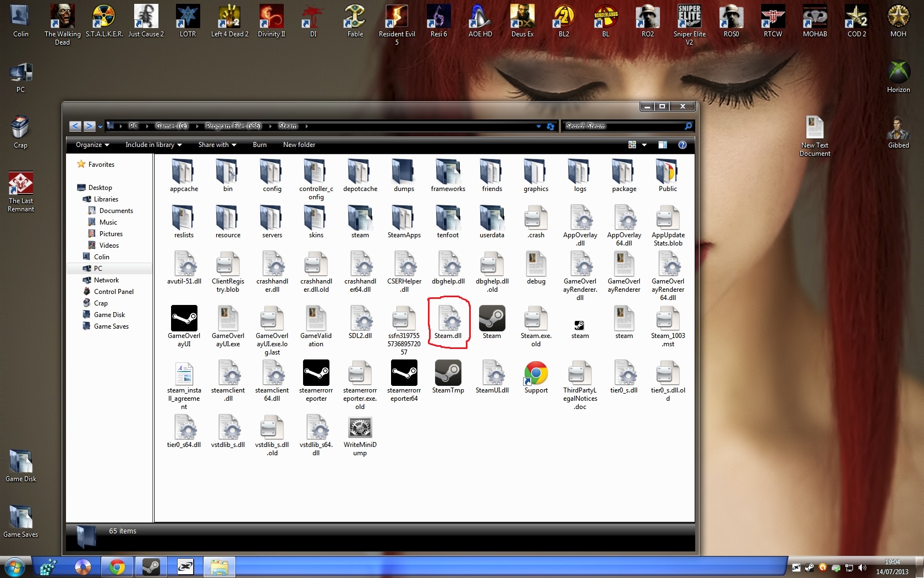The image size is (924, 578).
Task: Select the GameOverlayUI application icon
Action: pyautogui.click(x=184, y=319)
